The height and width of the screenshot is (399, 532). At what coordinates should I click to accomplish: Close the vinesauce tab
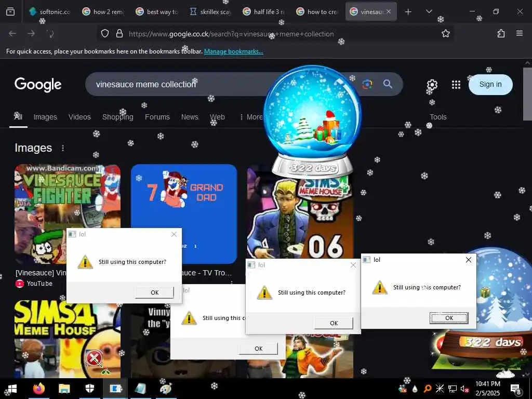pyautogui.click(x=389, y=11)
